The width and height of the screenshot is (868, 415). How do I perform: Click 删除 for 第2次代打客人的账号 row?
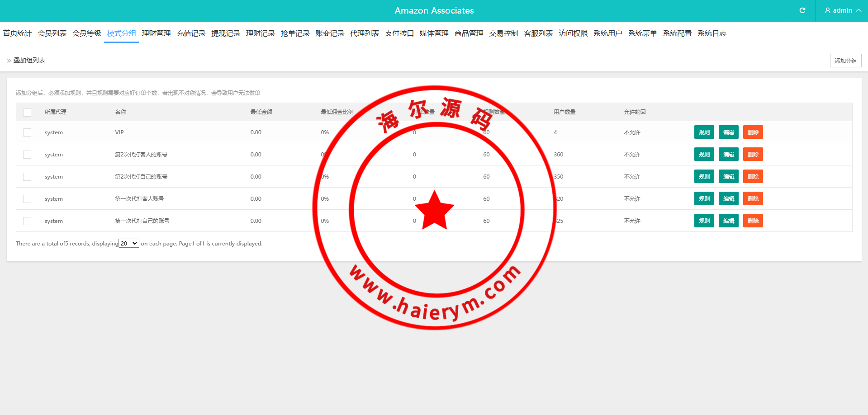pyautogui.click(x=753, y=155)
